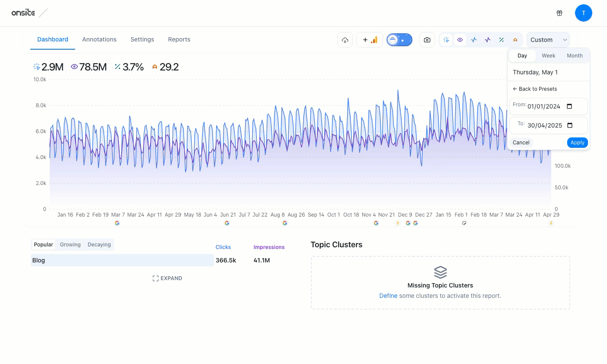Expand the popular pages list

(167, 278)
